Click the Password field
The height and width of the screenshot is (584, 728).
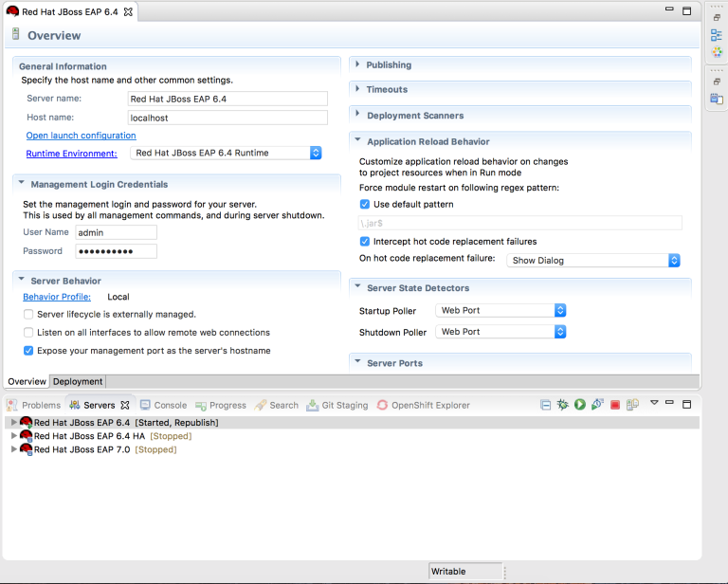click(116, 251)
